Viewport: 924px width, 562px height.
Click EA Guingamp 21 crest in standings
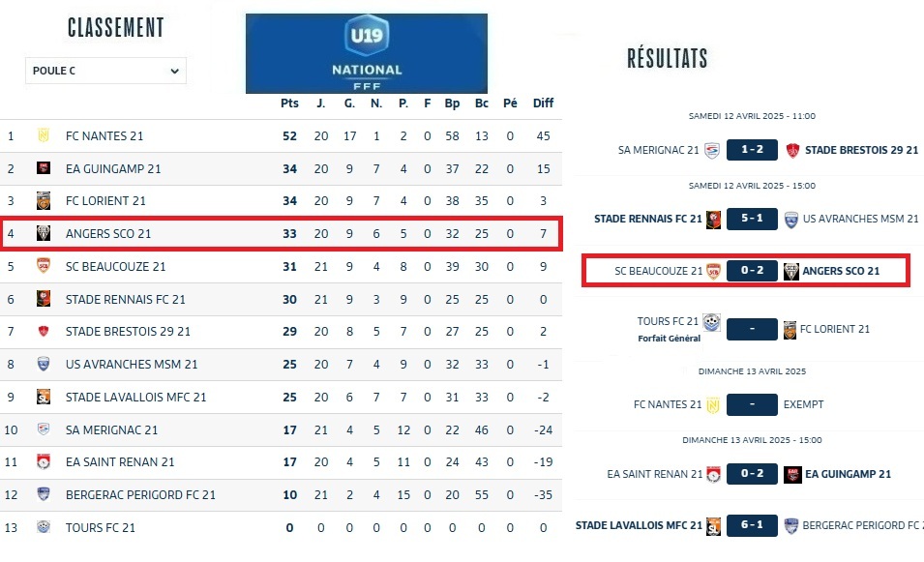point(43,168)
